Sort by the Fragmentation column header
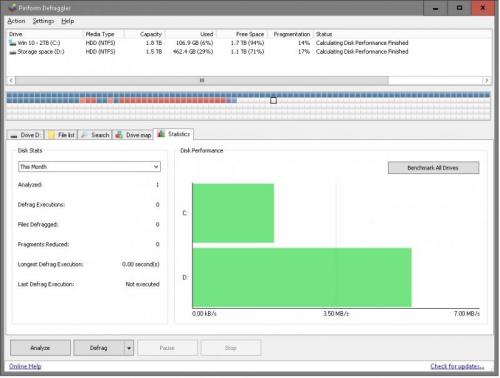Screen dimensions: 500x378 click(291, 34)
